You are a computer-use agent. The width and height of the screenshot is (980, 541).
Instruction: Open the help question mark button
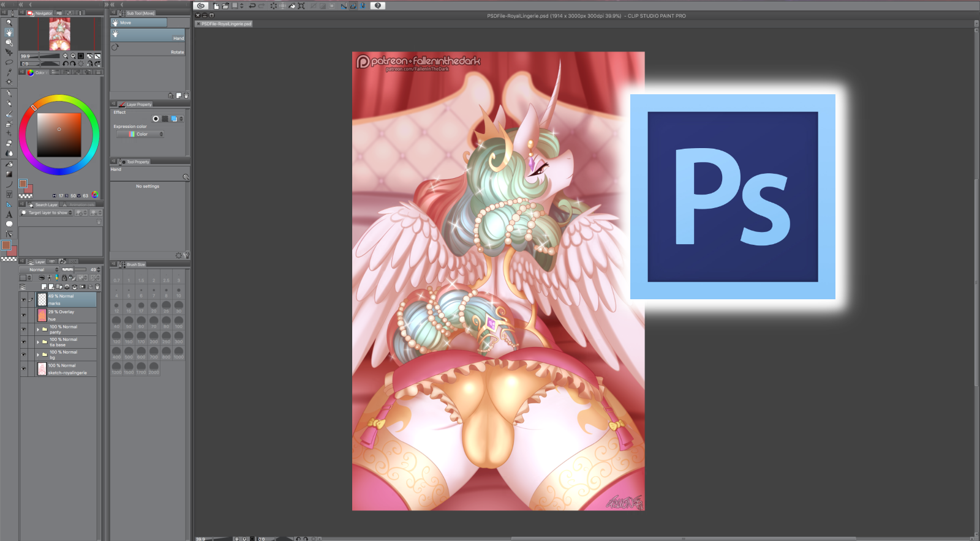(378, 6)
